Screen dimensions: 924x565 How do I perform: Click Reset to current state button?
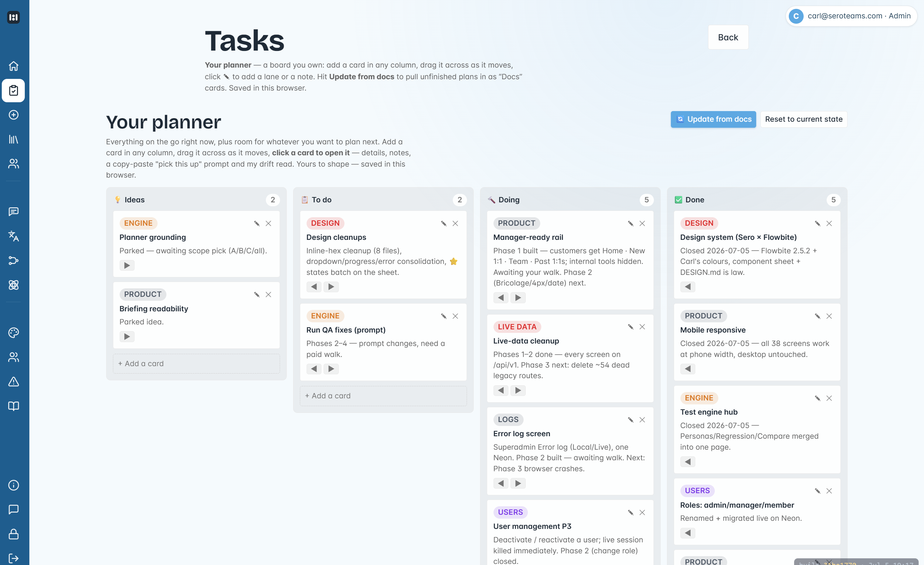[x=804, y=119]
